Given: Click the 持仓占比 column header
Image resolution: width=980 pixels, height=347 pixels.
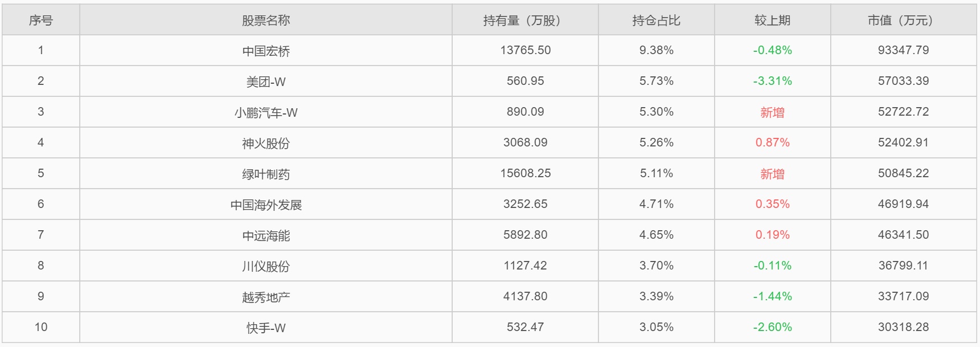Looking at the screenshot, I should point(656,21).
